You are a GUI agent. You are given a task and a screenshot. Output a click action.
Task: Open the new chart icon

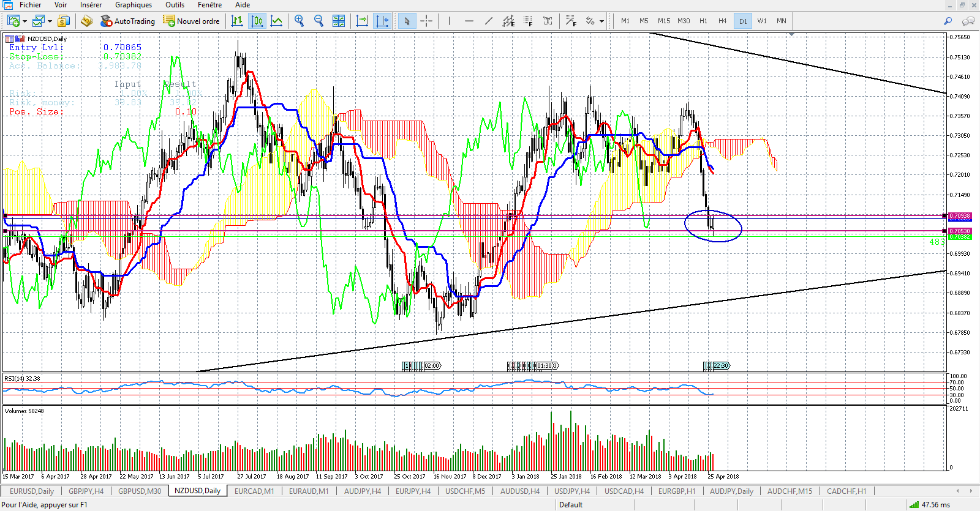(13, 21)
